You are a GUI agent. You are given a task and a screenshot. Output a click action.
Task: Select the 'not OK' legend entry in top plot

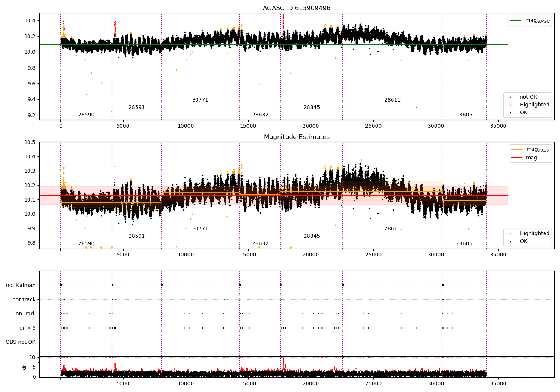528,97
